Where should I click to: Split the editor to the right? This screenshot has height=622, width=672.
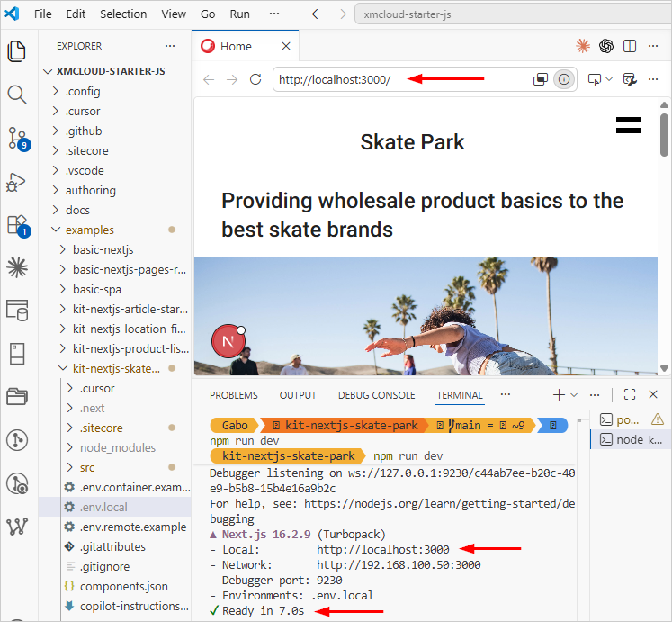point(630,46)
